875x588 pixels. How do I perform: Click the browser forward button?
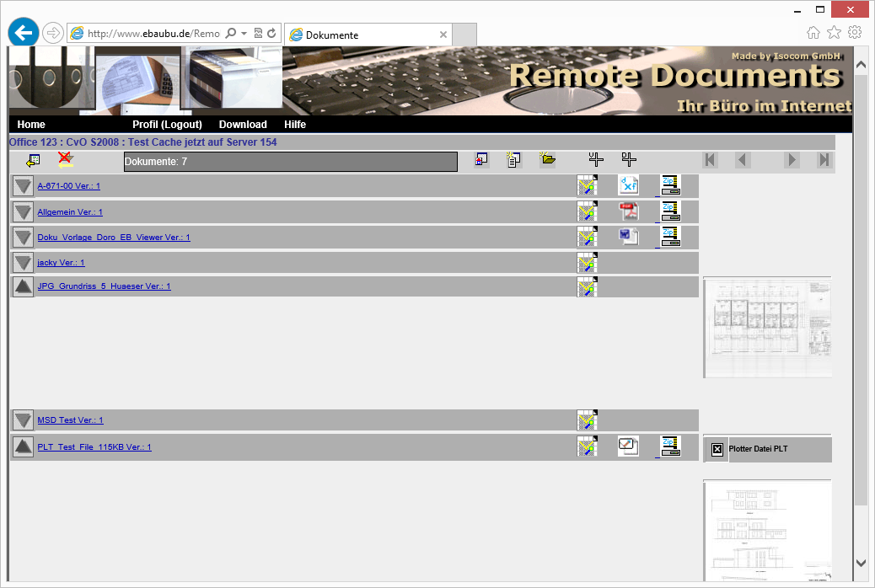52,33
